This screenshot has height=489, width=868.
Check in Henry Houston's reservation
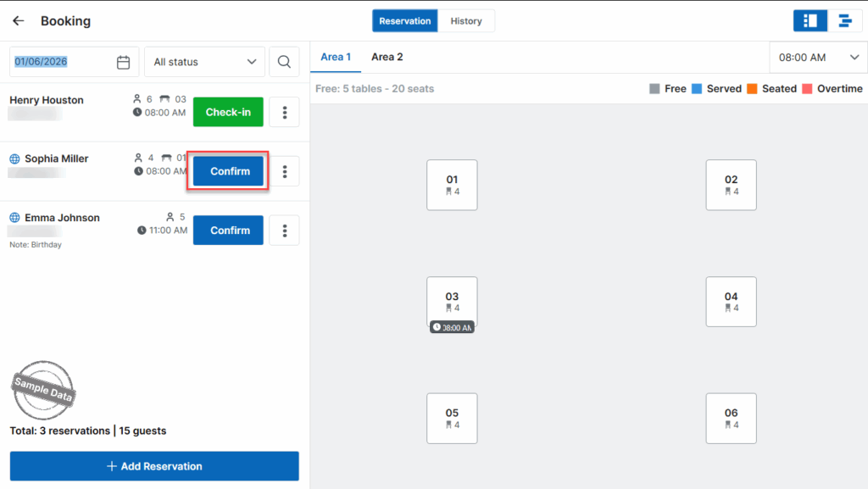228,112
